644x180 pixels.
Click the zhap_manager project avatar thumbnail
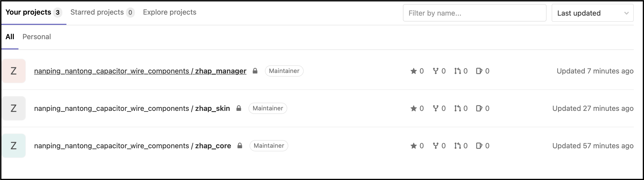coord(14,71)
